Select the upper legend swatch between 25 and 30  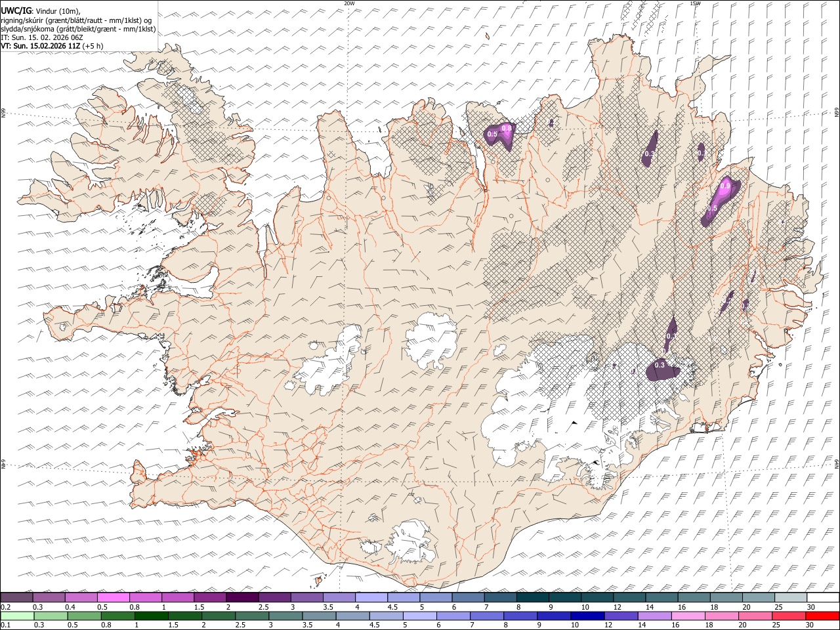pos(791,597)
